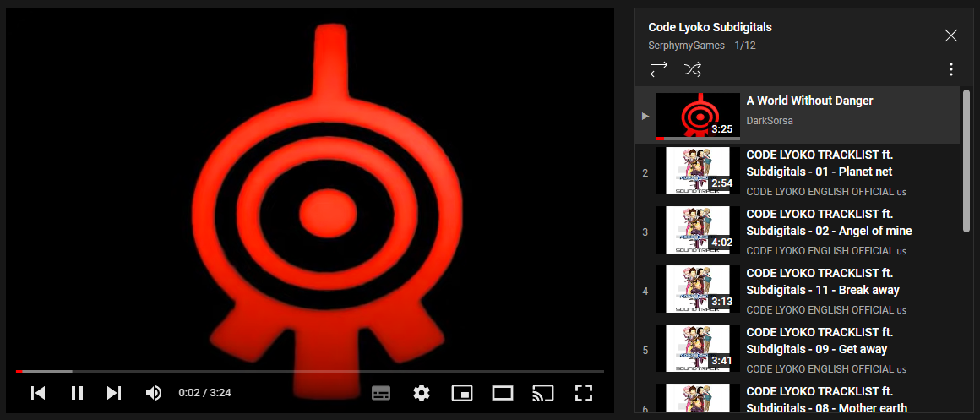Click the 0:02 / 3:24 time display
This screenshot has height=420, width=980.
click(x=205, y=393)
